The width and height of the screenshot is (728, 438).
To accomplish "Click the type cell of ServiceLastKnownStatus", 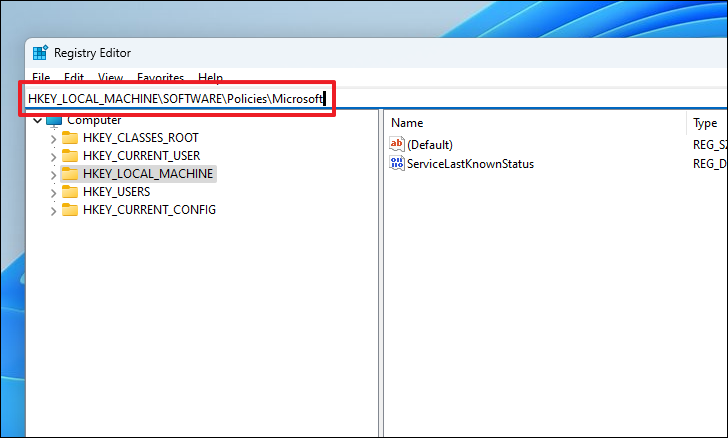I will click(x=710, y=164).
